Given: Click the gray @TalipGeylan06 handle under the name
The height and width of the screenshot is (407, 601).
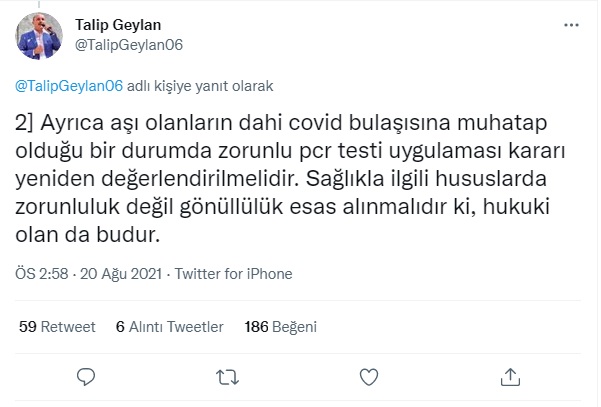Looking at the screenshot, I should 129,45.
